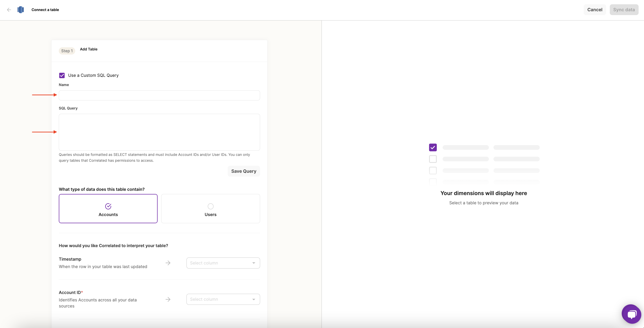Focus the Name input field

tap(159, 95)
